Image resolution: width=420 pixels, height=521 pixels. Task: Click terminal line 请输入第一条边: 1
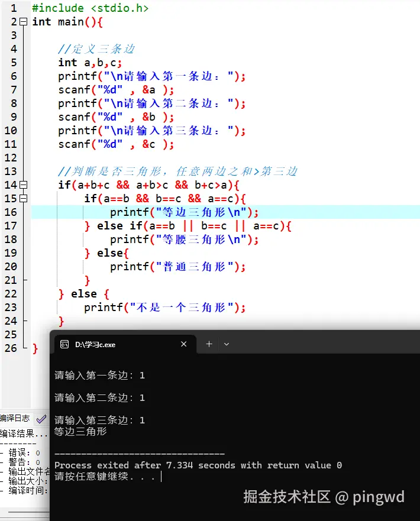point(100,376)
